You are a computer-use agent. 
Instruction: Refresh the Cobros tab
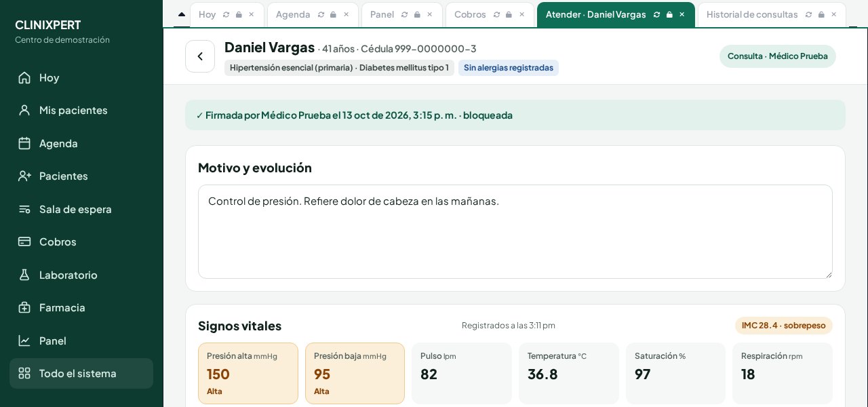[496, 14]
